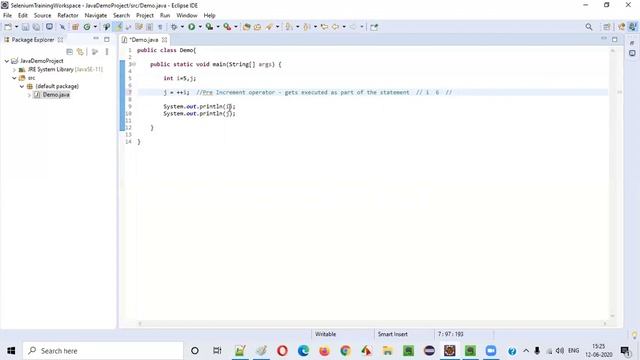Open the Project menu

pos(144,16)
